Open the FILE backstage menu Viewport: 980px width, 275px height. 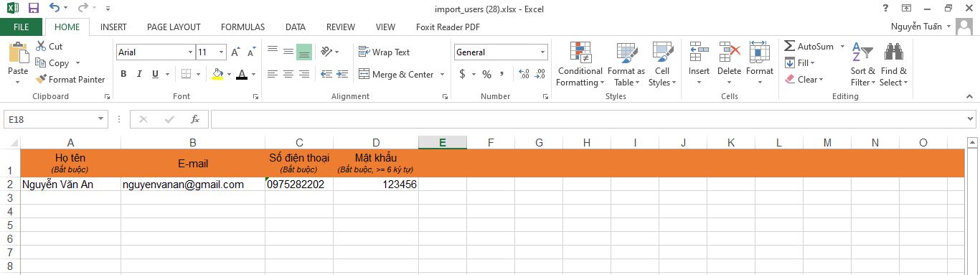[22, 27]
